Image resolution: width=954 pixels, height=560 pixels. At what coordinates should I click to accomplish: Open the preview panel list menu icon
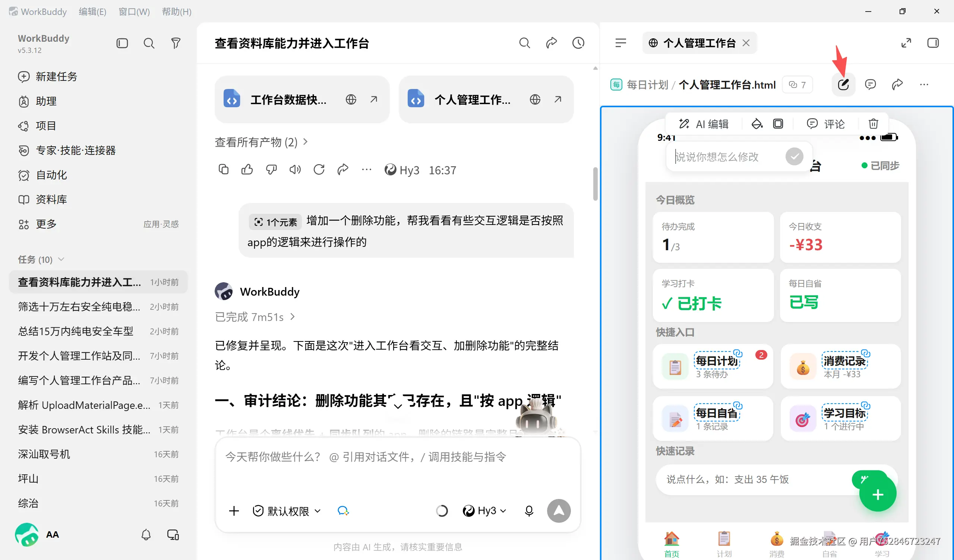(620, 43)
